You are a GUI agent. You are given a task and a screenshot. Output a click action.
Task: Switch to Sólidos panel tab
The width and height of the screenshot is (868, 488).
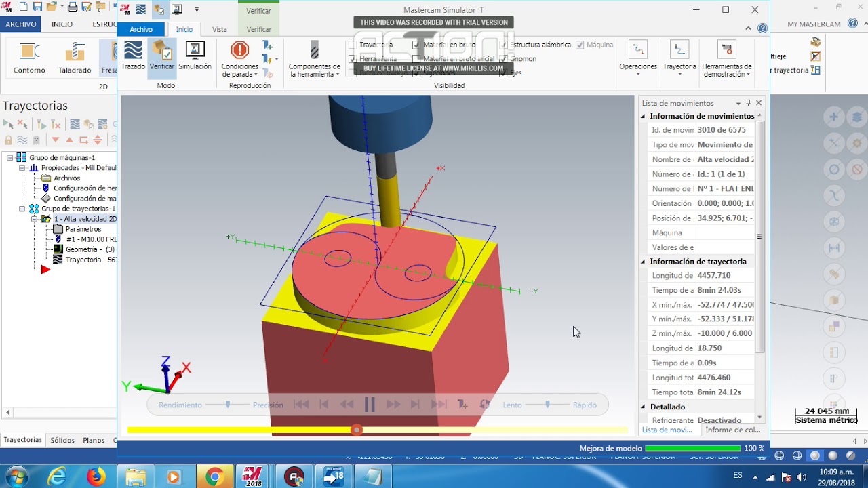tap(62, 440)
